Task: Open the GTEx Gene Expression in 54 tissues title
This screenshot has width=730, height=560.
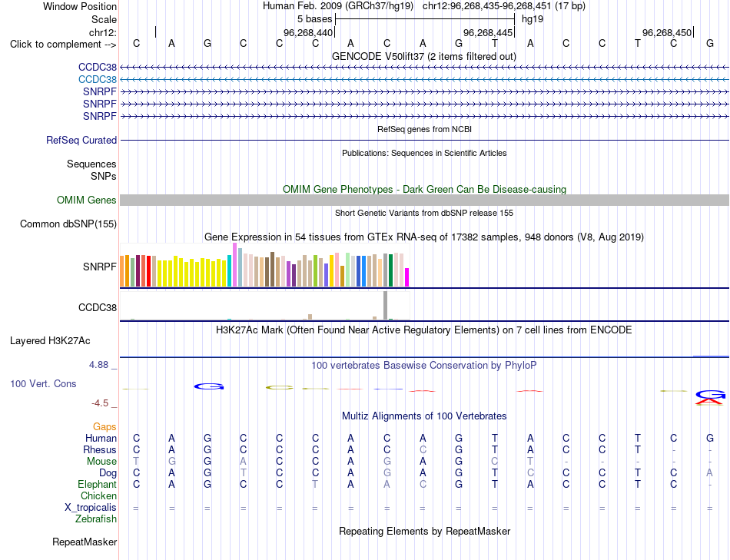Action: (x=424, y=237)
